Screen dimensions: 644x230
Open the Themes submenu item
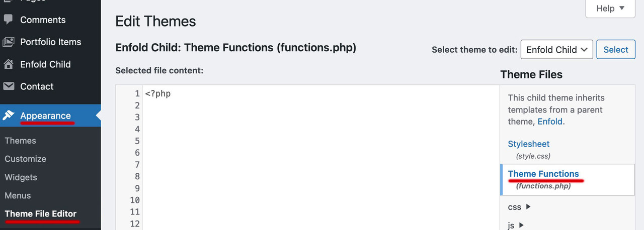coord(20,141)
